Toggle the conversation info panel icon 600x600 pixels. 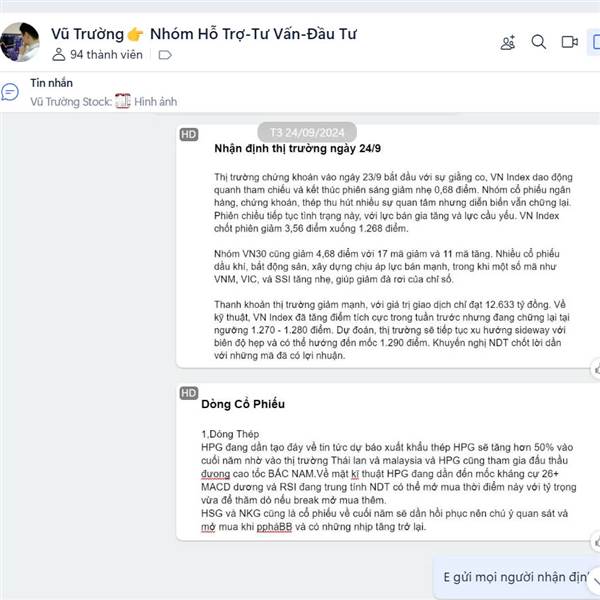595,42
